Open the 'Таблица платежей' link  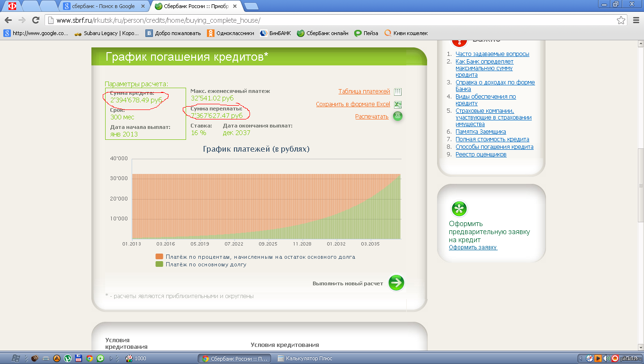pyautogui.click(x=364, y=91)
